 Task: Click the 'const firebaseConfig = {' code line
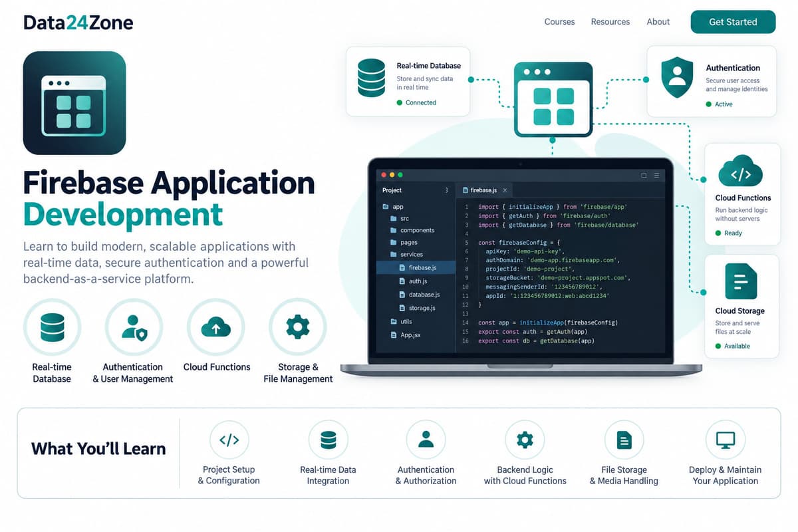(520, 243)
